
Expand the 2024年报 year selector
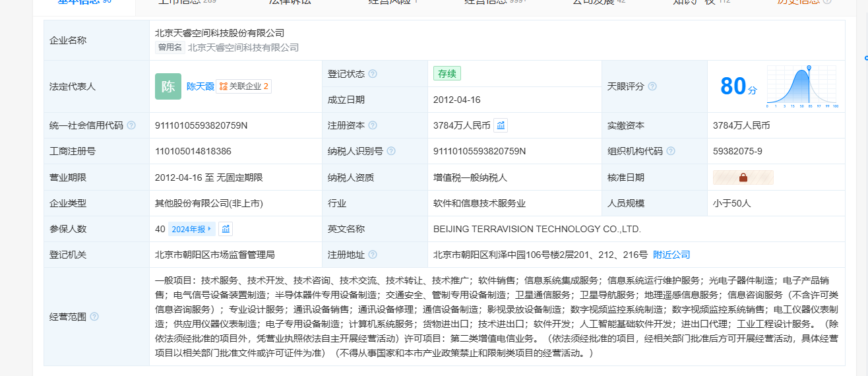click(191, 229)
